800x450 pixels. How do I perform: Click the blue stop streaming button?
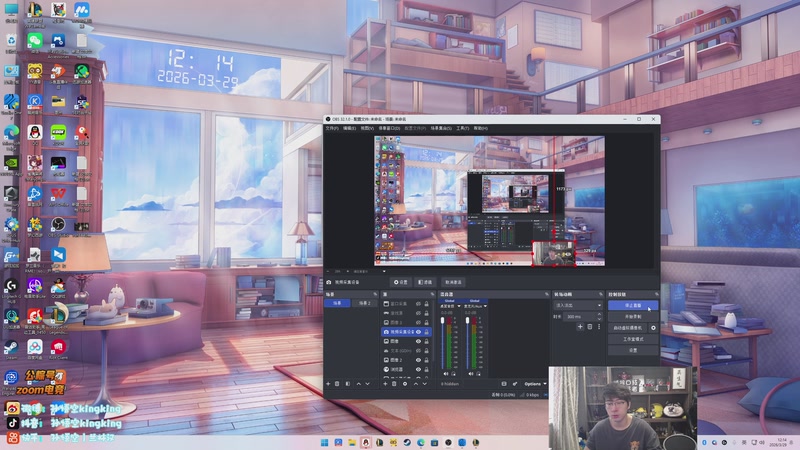coord(633,305)
